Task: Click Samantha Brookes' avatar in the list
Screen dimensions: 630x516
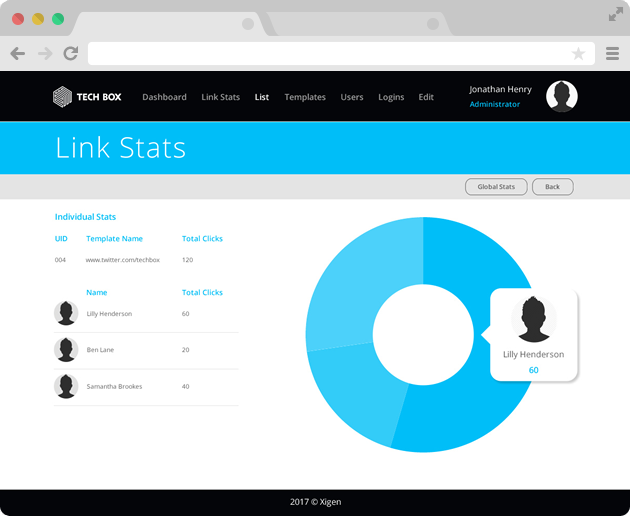Action: click(66, 386)
